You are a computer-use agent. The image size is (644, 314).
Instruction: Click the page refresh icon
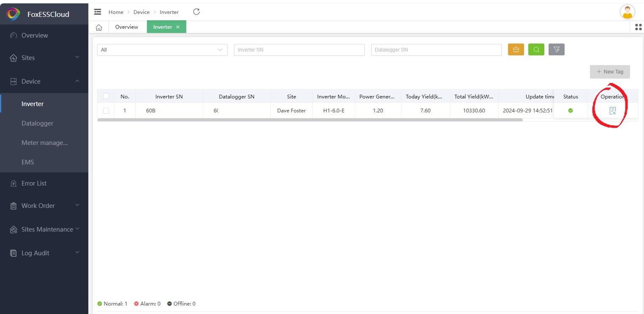tap(196, 12)
